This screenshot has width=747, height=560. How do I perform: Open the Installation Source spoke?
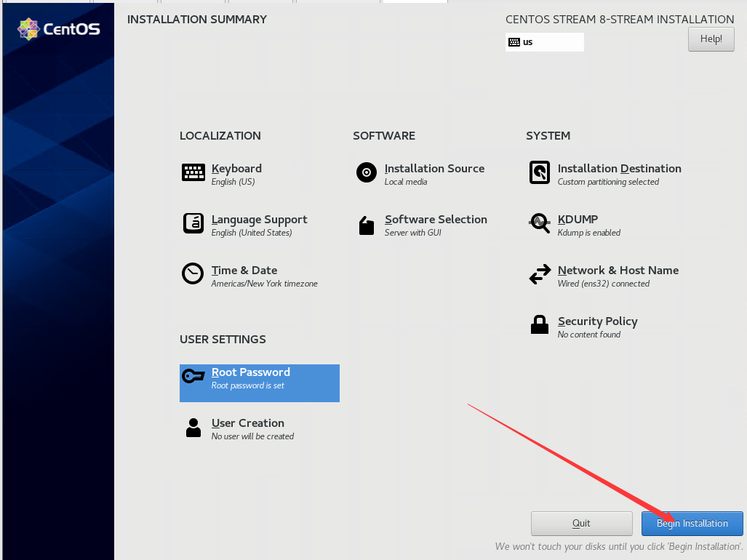pyautogui.click(x=434, y=169)
